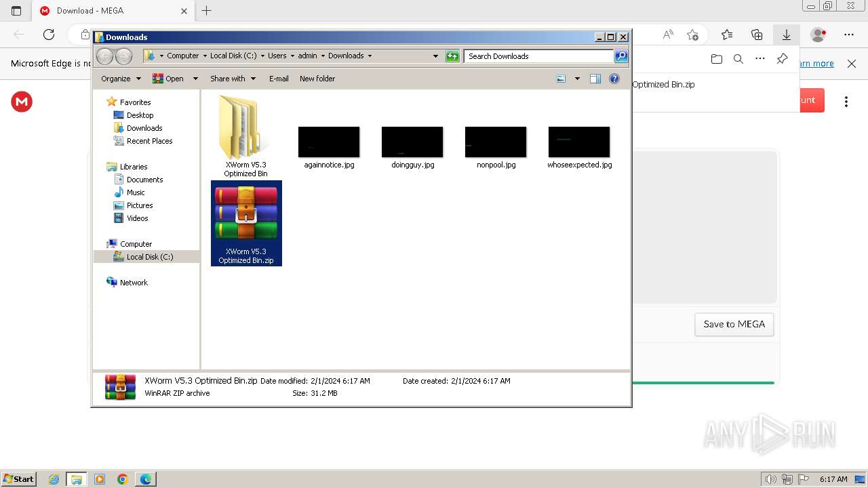This screenshot has height=488, width=868.
Task: Click the E-mail toolbar command
Action: tap(279, 79)
